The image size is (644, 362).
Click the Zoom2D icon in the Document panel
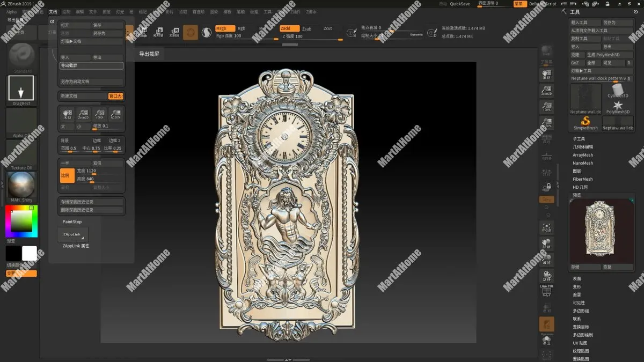(83, 114)
